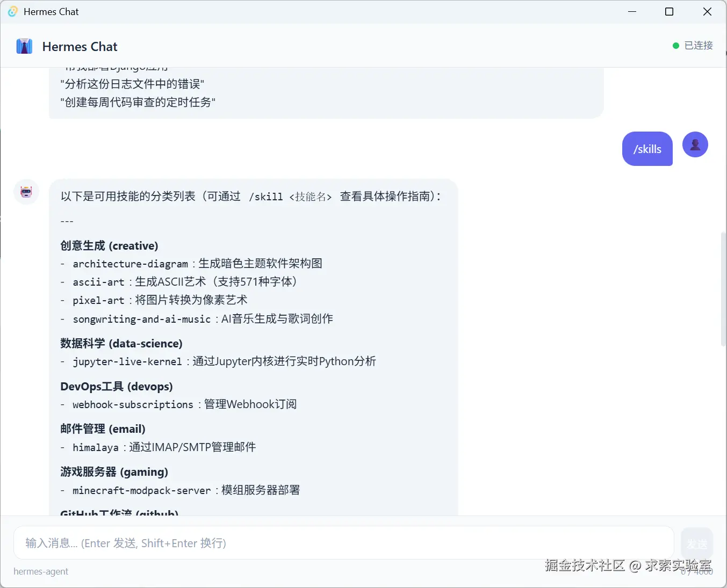
Task: Click the webhook-subscriptions skill line
Action: [x=179, y=404]
